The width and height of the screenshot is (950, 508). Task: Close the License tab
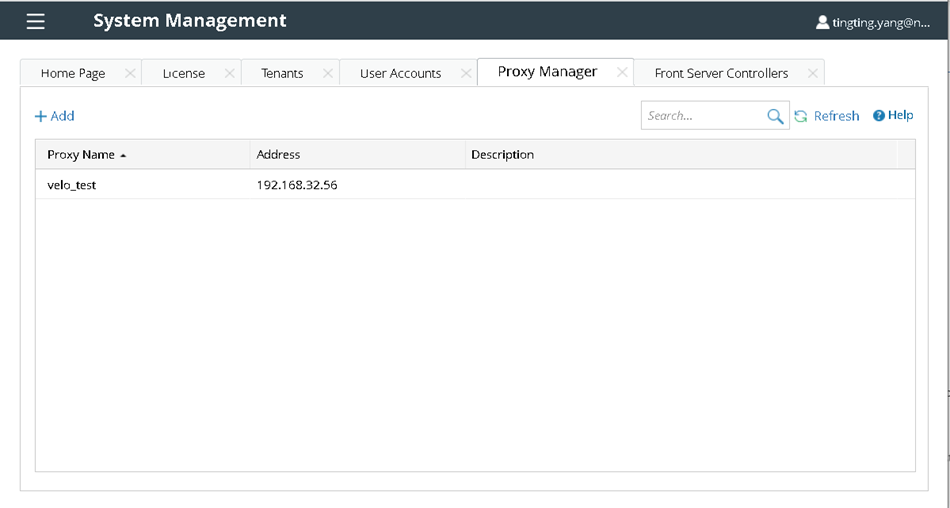pos(229,73)
